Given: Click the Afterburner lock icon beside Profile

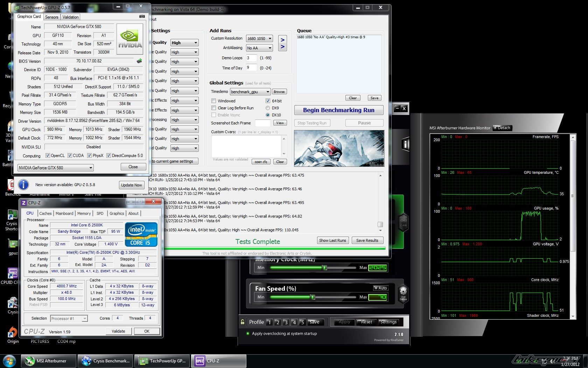Looking at the screenshot, I should click(x=243, y=322).
